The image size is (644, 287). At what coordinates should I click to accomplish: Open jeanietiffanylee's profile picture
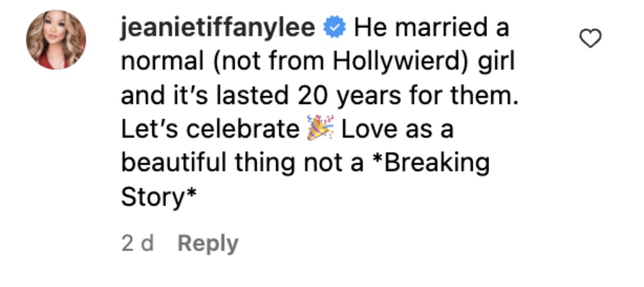(56, 40)
